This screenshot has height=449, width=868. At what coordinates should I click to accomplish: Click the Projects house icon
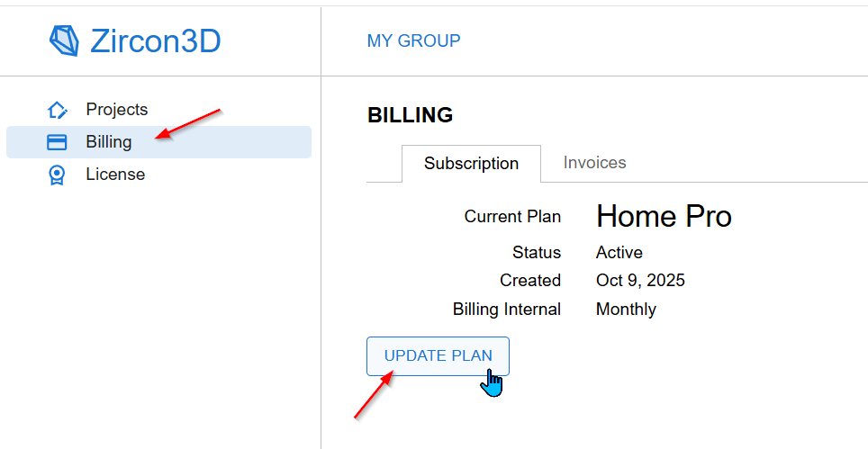[57, 110]
